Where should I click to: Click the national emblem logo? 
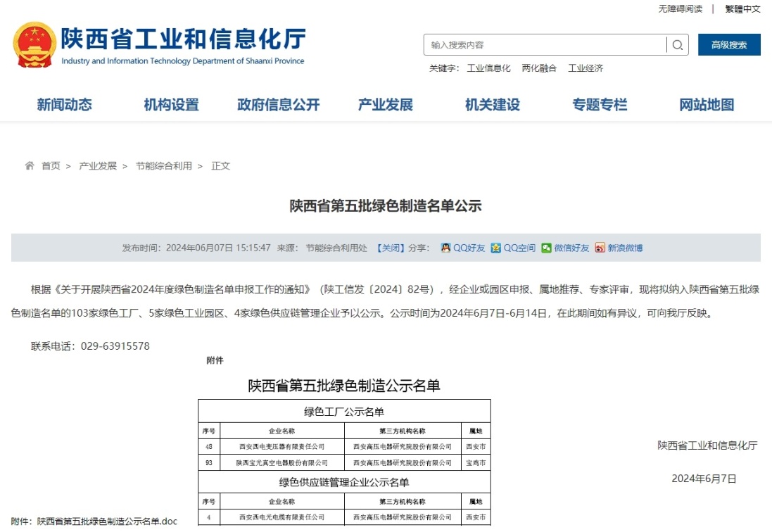(34, 45)
